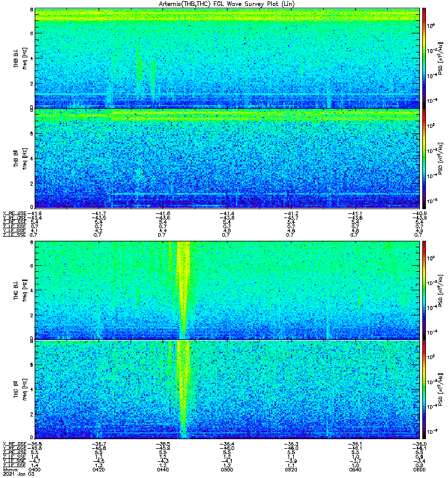This screenshot has width=448, height=478.
Task: Click the THC B⊥ freq [Hz] axis label
Action: click(20, 290)
